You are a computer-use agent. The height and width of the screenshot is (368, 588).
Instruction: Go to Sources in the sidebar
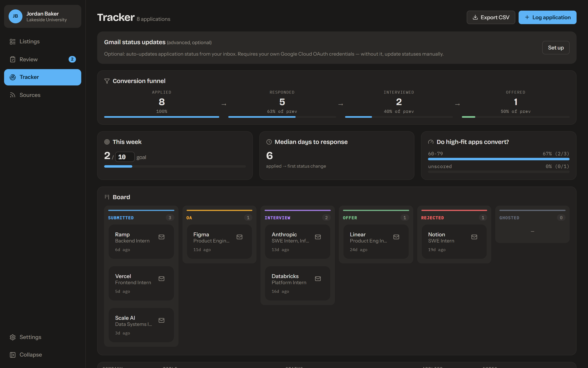pyautogui.click(x=42, y=95)
